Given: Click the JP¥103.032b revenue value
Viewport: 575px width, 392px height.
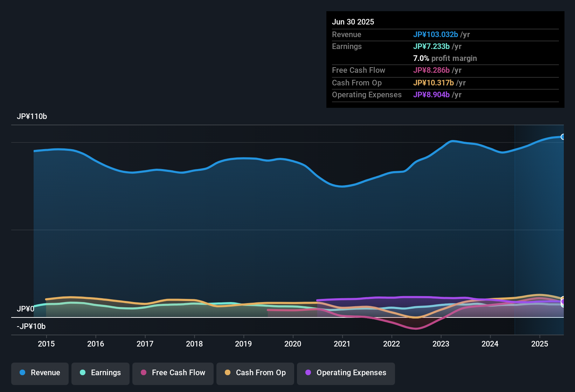Looking at the screenshot, I should (436, 34).
